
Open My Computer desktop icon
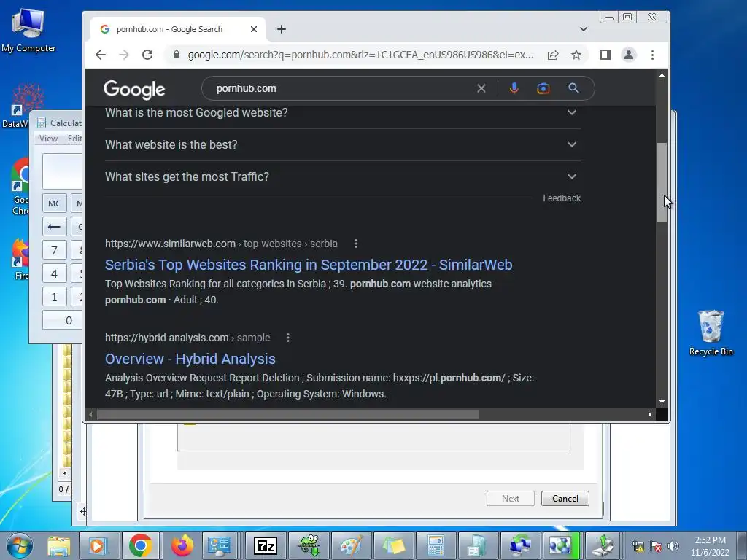pos(28,30)
